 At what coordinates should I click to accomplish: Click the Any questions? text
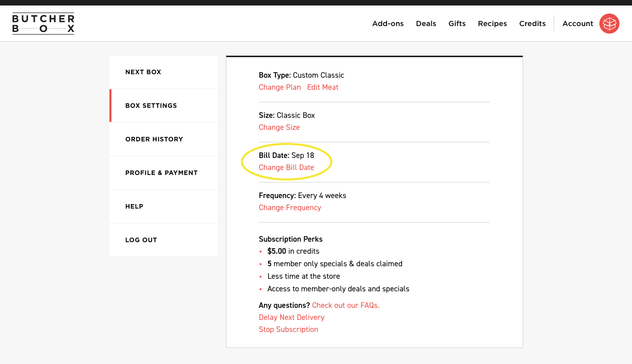(284, 305)
